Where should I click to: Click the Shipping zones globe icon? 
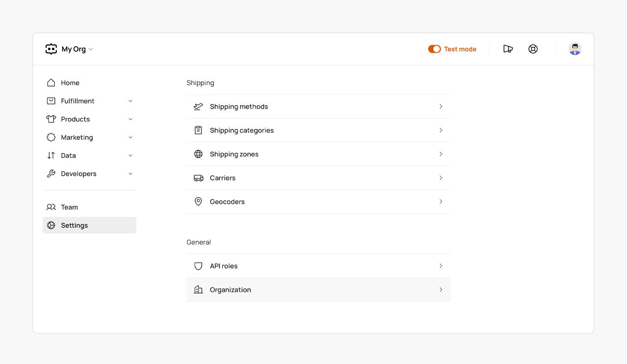point(198,154)
